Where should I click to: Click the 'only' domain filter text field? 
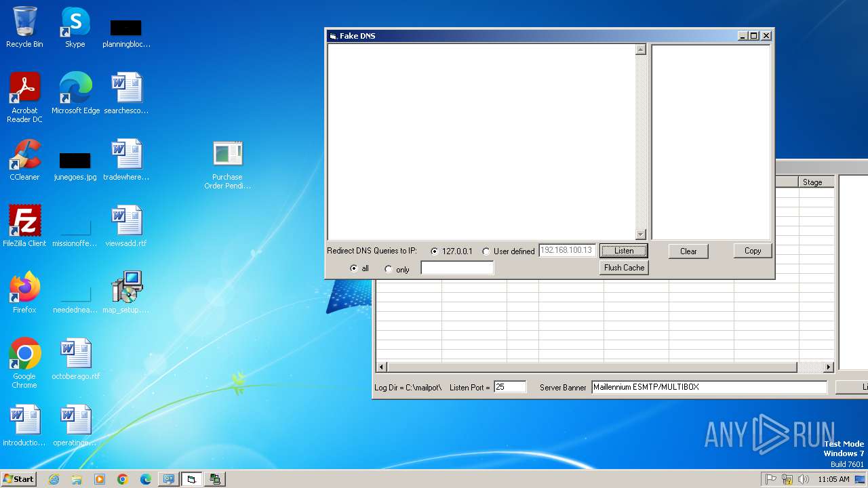tap(457, 268)
